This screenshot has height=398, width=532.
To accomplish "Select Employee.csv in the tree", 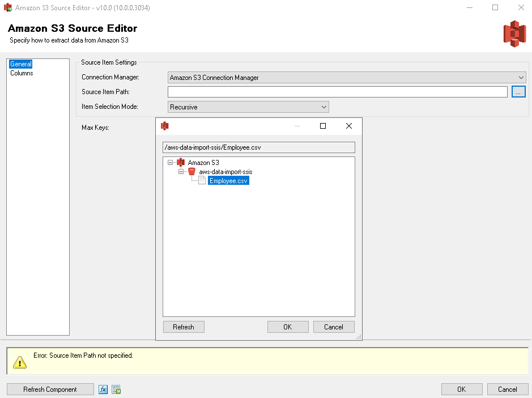I will click(228, 181).
